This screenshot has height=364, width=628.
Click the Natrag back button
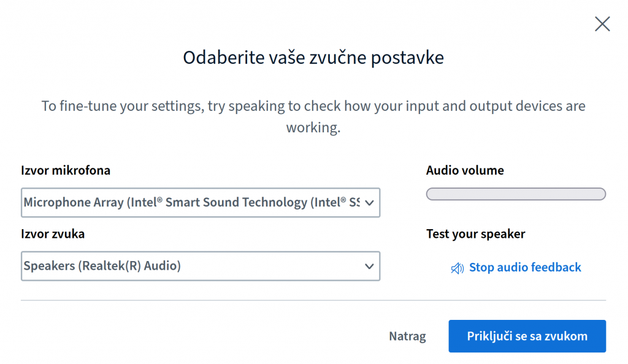pyautogui.click(x=407, y=336)
